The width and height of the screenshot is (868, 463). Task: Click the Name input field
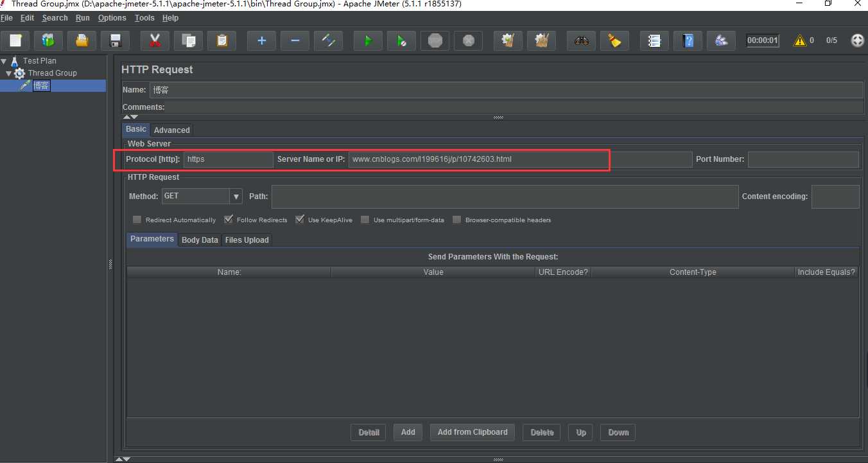click(507, 90)
